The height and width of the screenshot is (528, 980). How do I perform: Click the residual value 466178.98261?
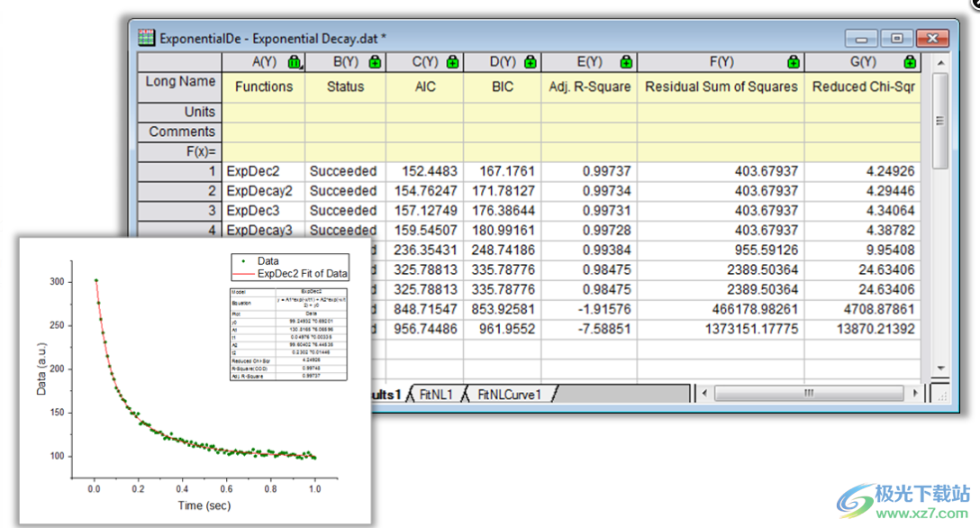[x=721, y=309]
